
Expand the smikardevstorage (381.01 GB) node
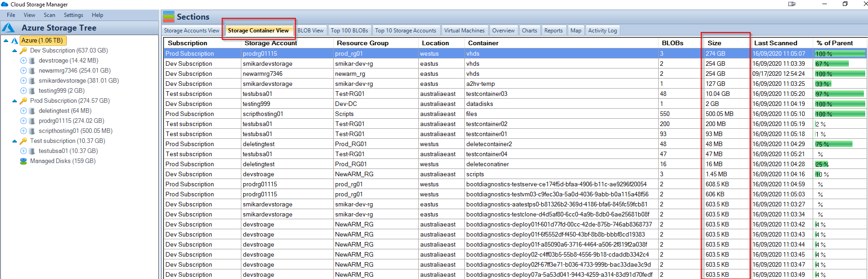(x=23, y=81)
